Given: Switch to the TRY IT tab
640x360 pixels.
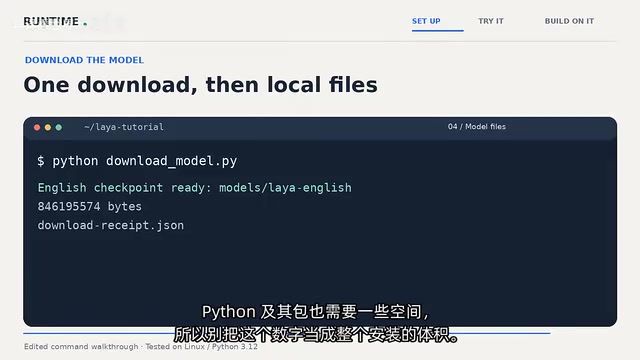Looking at the screenshot, I should tap(491, 21).
